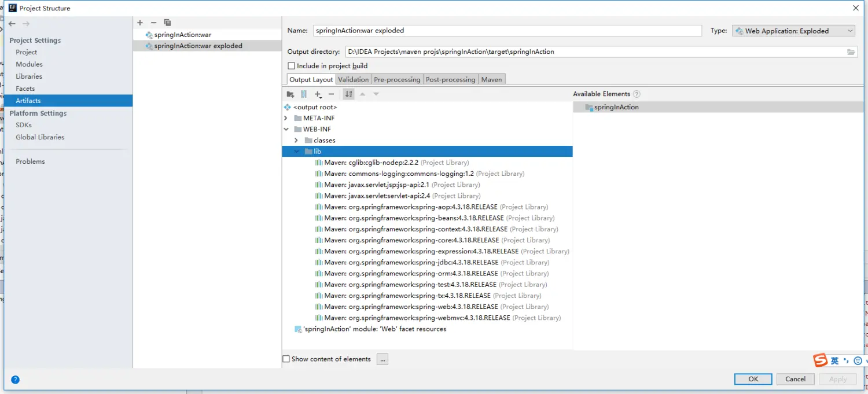
Task: Click the OK button
Action: [x=753, y=379]
